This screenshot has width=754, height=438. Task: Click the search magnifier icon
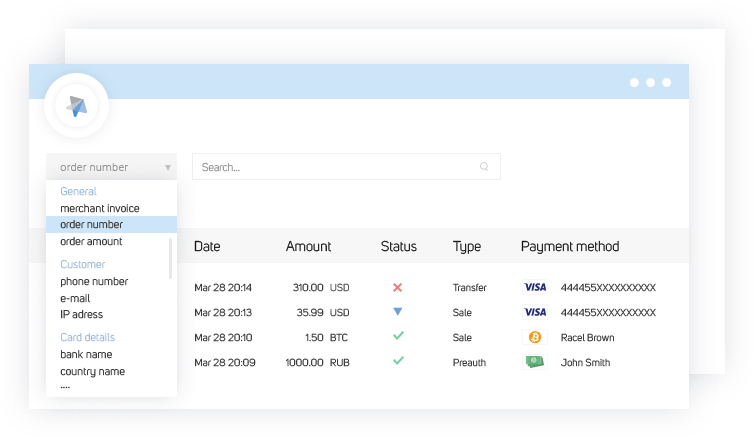click(484, 166)
